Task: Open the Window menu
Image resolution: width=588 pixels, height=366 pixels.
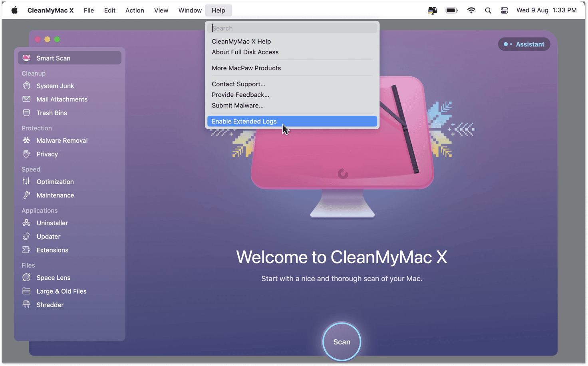Action: [x=190, y=10]
